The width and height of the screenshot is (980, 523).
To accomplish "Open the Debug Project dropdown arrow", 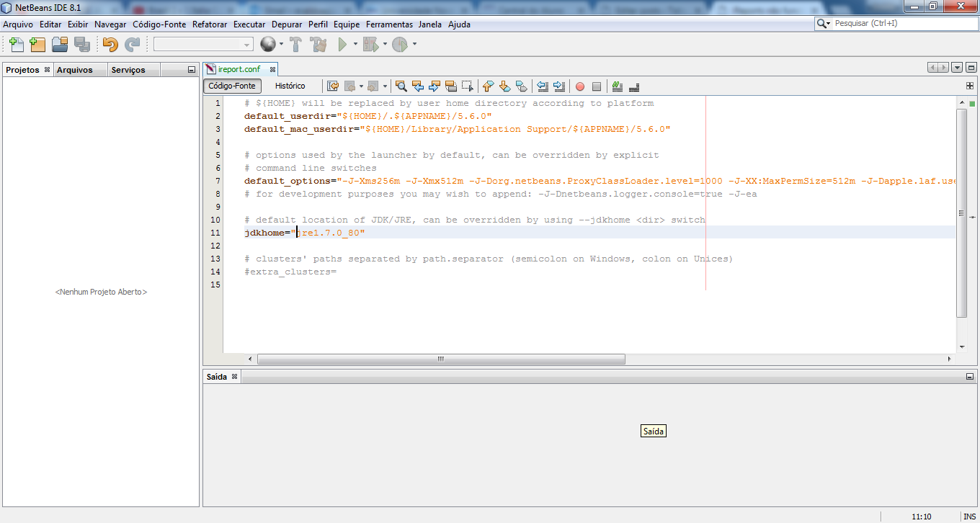I will tap(385, 45).
